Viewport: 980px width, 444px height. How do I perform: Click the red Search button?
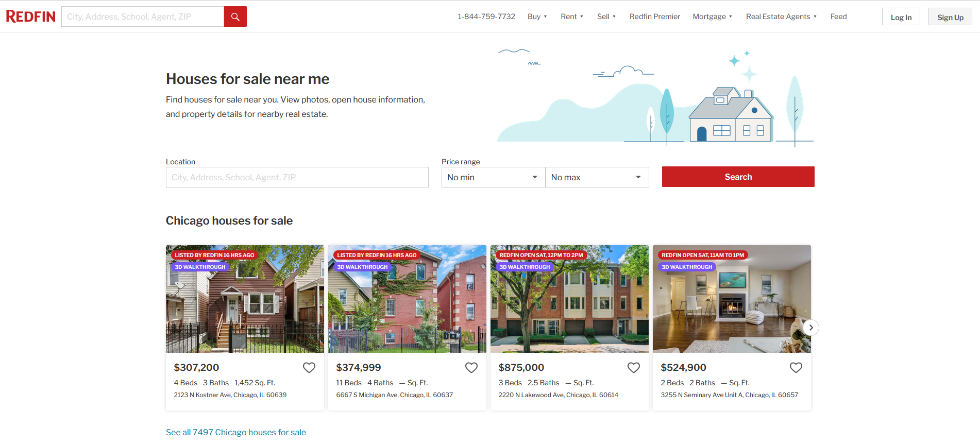tap(738, 177)
